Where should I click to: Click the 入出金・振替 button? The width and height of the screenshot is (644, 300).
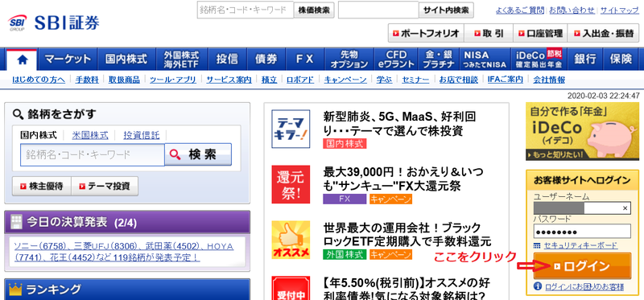(603, 33)
